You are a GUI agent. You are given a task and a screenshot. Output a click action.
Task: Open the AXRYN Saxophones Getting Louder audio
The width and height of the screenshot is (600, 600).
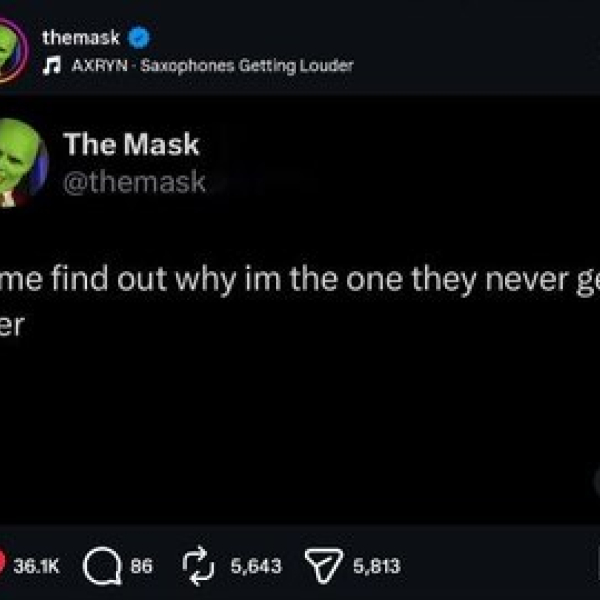212,66
